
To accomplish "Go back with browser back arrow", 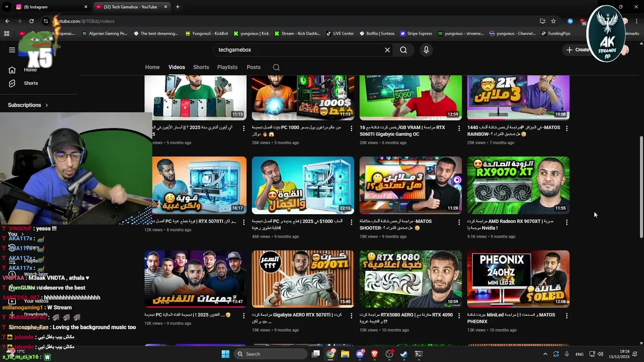I will 7,21.
